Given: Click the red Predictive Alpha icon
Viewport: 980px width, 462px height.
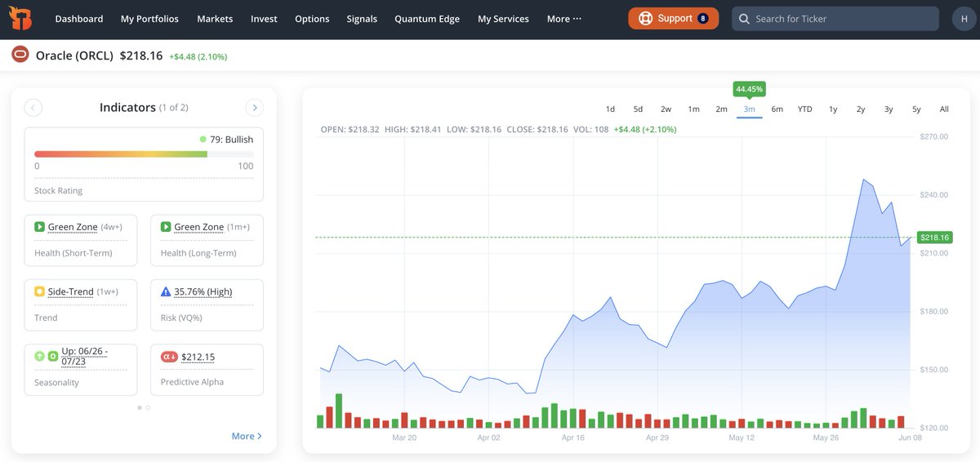Looking at the screenshot, I should point(169,357).
